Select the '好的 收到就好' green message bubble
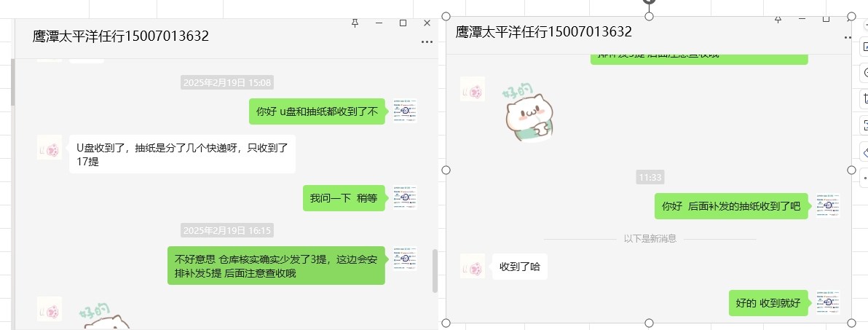Viewport: 868px width, 330px height. [768, 303]
